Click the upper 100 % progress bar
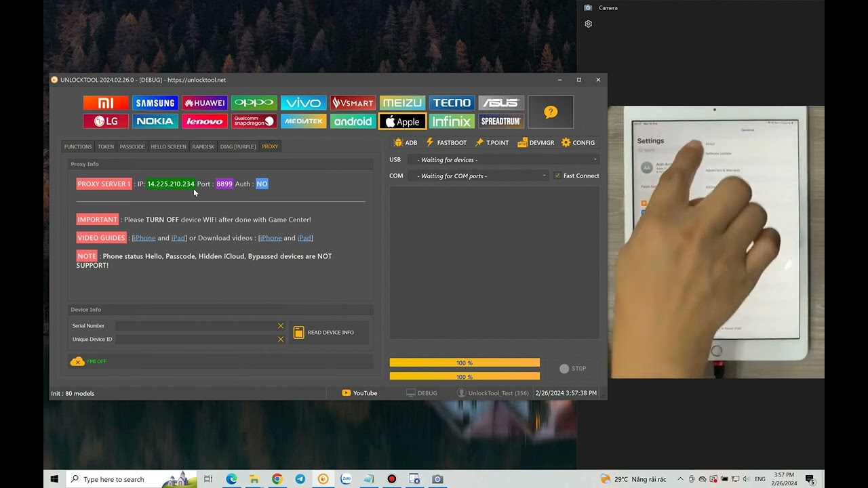The image size is (868, 488). click(x=465, y=363)
